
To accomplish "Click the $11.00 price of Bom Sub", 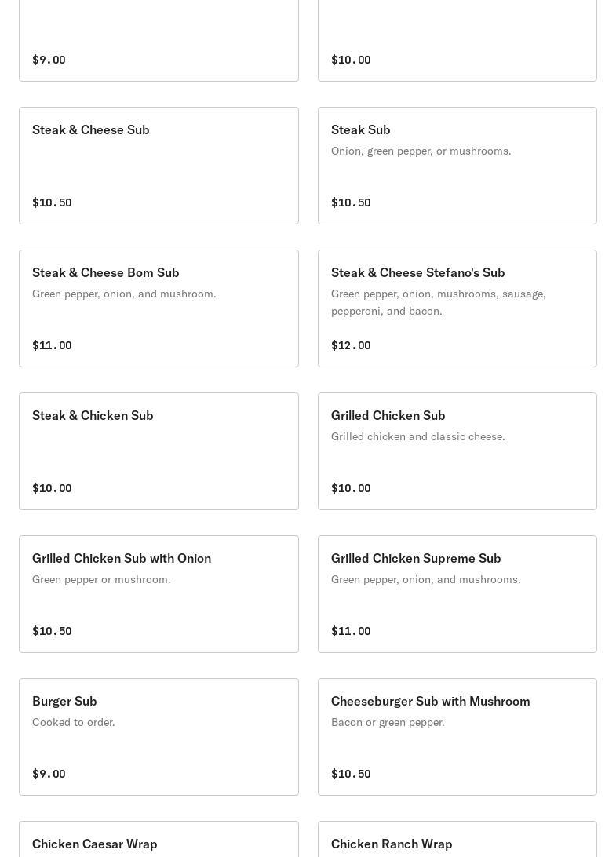I will click(x=52, y=345).
